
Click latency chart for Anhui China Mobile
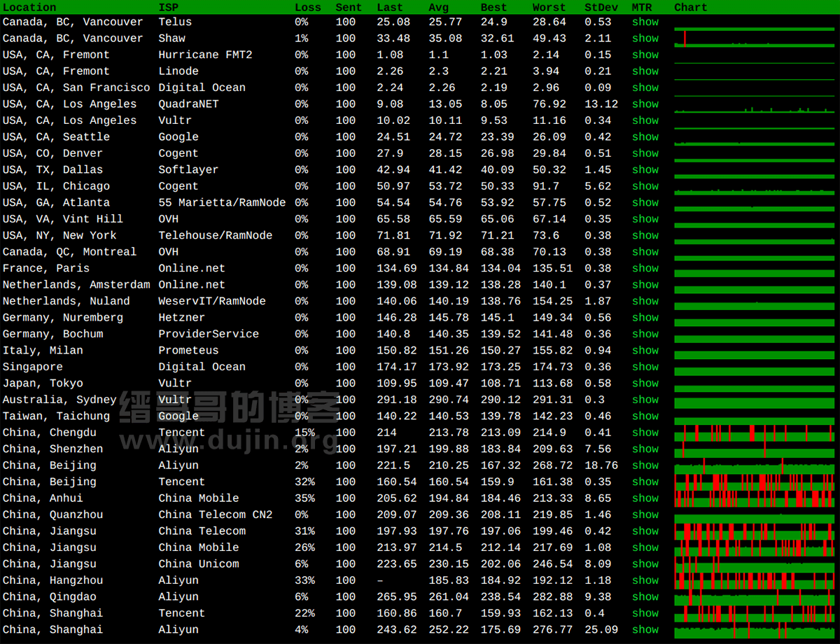(755, 498)
